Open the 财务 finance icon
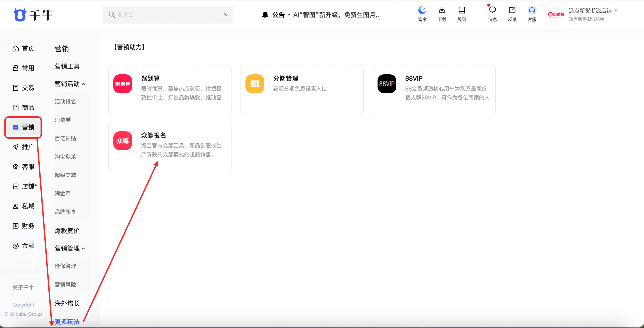The height and width of the screenshot is (328, 644). [15, 226]
